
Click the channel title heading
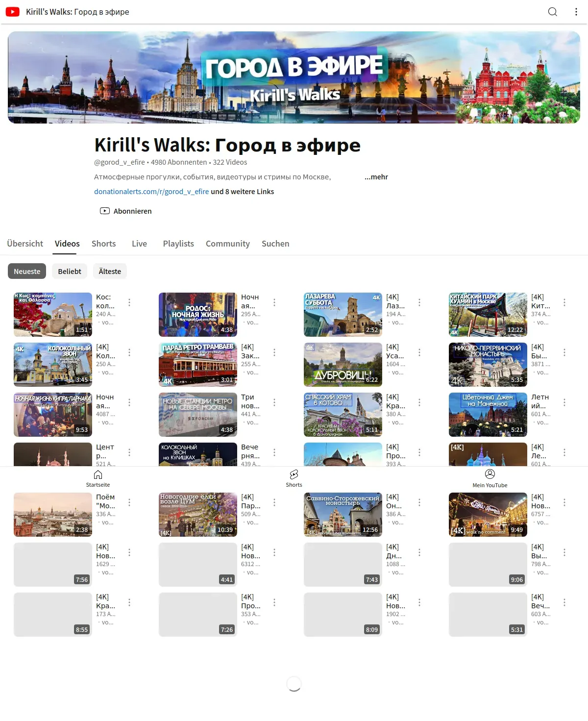[x=227, y=145]
